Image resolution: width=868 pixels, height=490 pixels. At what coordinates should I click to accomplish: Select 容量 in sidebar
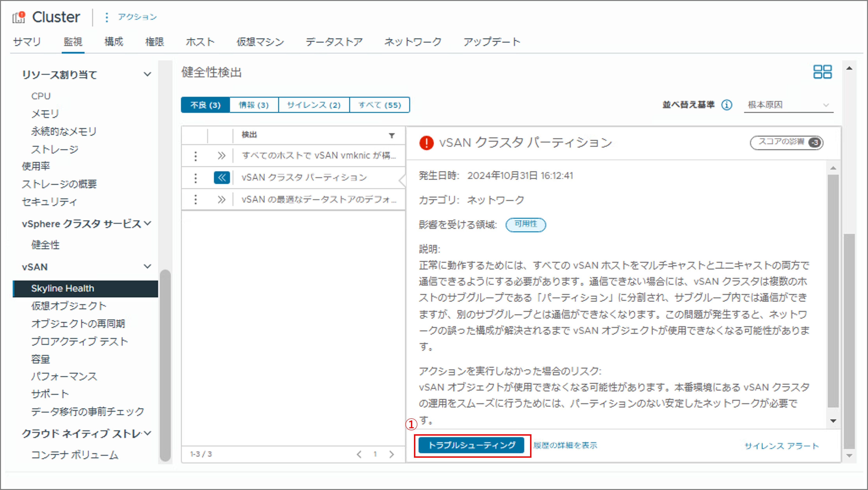click(40, 359)
